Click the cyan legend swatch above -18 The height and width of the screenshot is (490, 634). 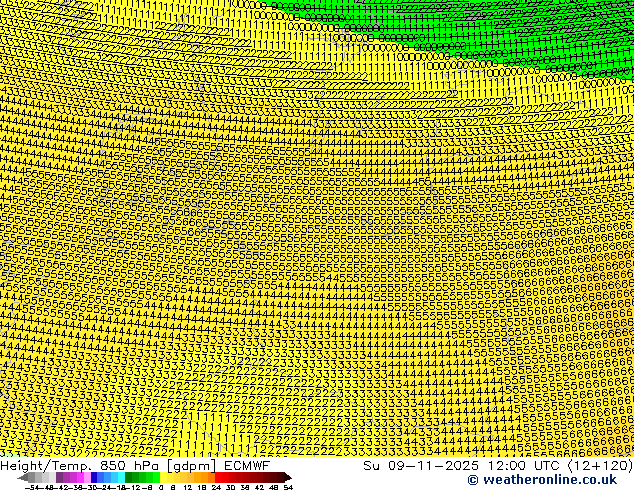[121, 477]
